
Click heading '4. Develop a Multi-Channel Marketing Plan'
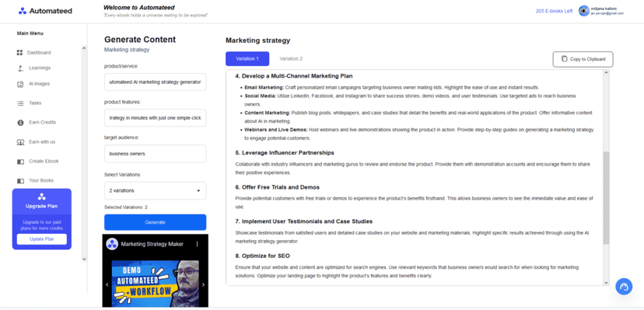[294, 76]
